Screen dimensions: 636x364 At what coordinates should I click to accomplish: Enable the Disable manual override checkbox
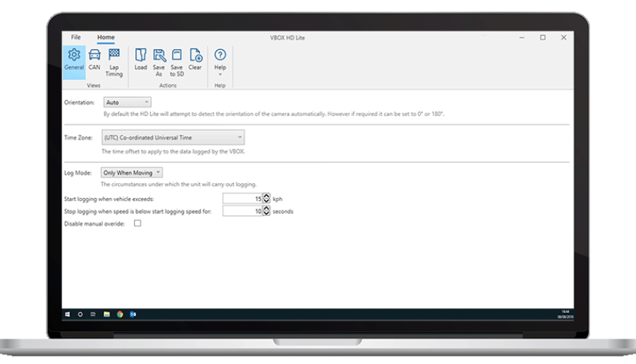click(x=137, y=223)
